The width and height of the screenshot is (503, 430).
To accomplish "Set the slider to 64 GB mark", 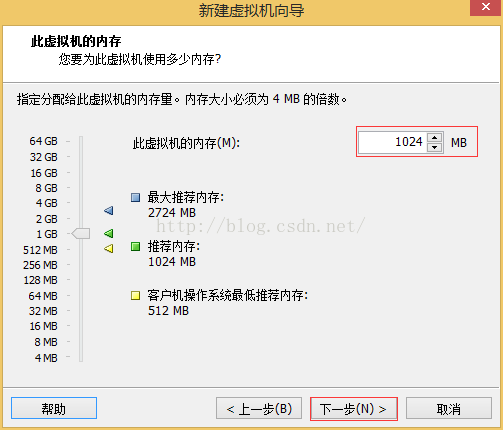I will tap(81, 141).
